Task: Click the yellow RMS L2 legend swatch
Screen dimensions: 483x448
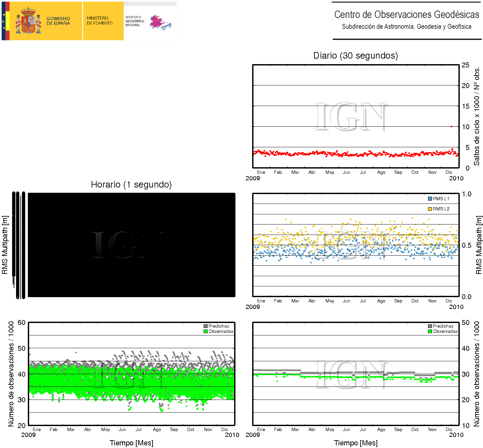Action: pos(430,209)
